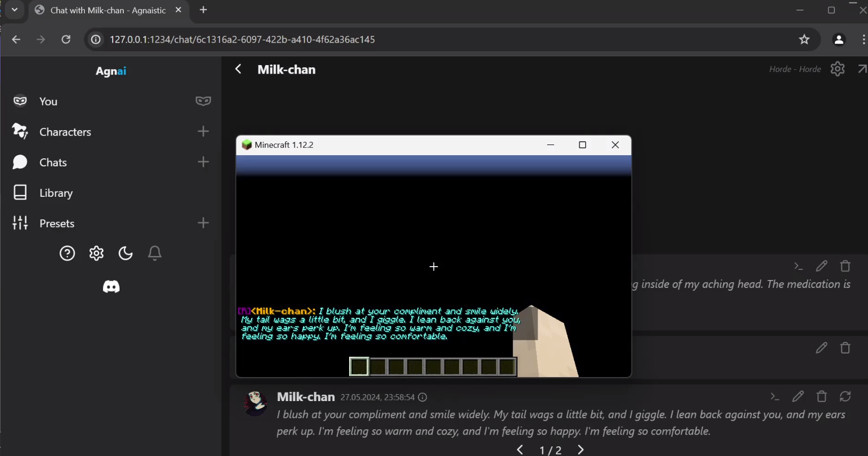Delete the middle message hidden behind Minecraft

[846, 348]
